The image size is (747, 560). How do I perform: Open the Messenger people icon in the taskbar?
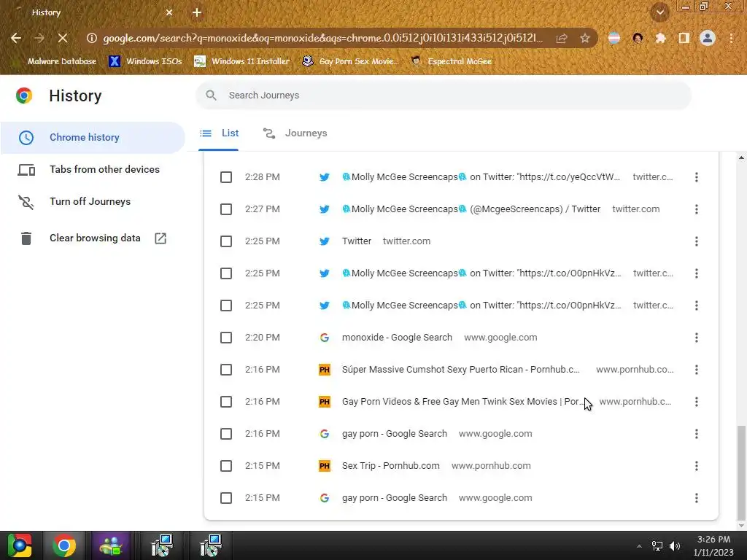(x=111, y=545)
